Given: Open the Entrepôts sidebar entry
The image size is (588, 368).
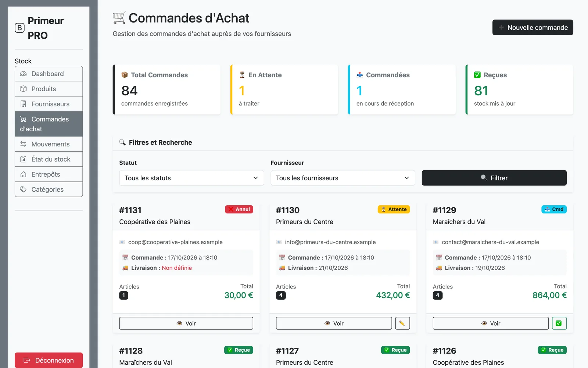Looking at the screenshot, I should coord(49,174).
